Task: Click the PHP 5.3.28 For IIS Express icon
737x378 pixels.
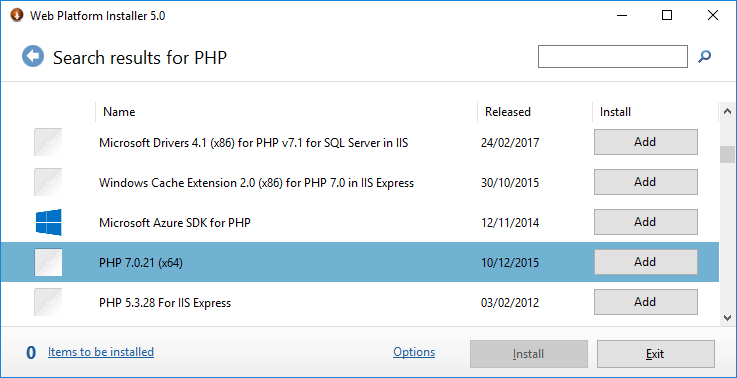Action: click(48, 302)
